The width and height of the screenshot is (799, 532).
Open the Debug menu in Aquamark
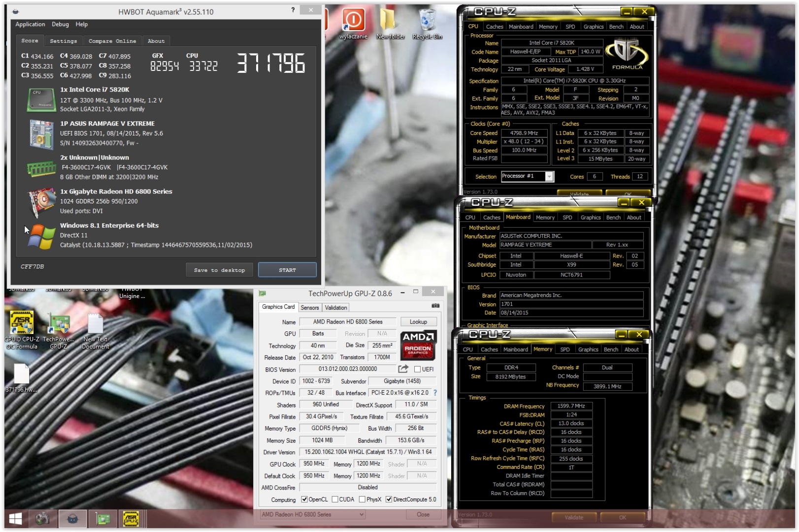[x=60, y=24]
